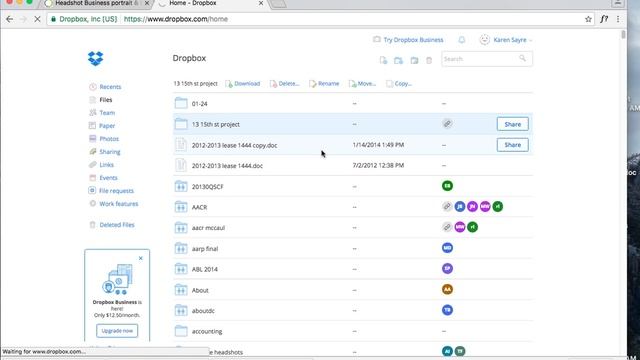Open Files in the sidebar

click(106, 100)
